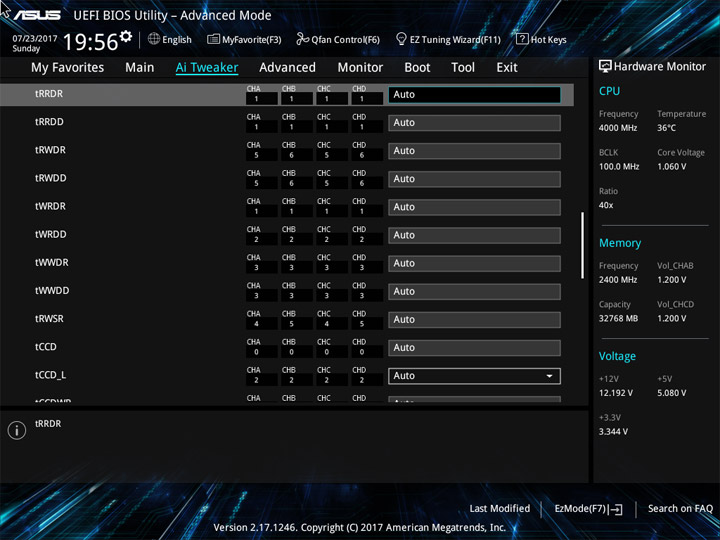Go to the Exit tab
The image size is (720, 540).
click(x=507, y=68)
